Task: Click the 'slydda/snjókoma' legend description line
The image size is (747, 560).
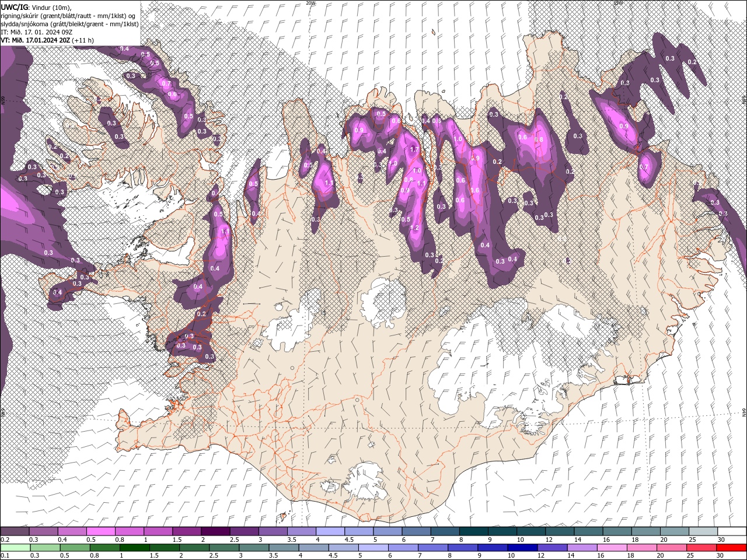Action: coord(69,23)
